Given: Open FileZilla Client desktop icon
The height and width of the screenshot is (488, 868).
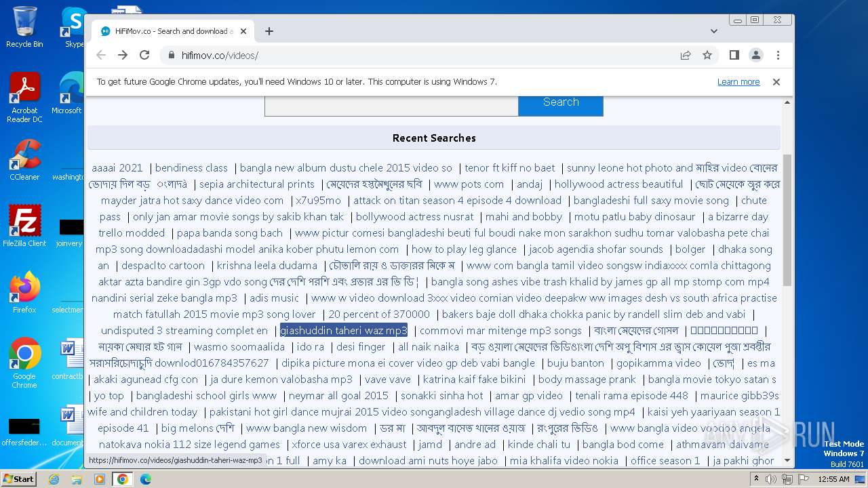Looking at the screenshot, I should pos(24,226).
